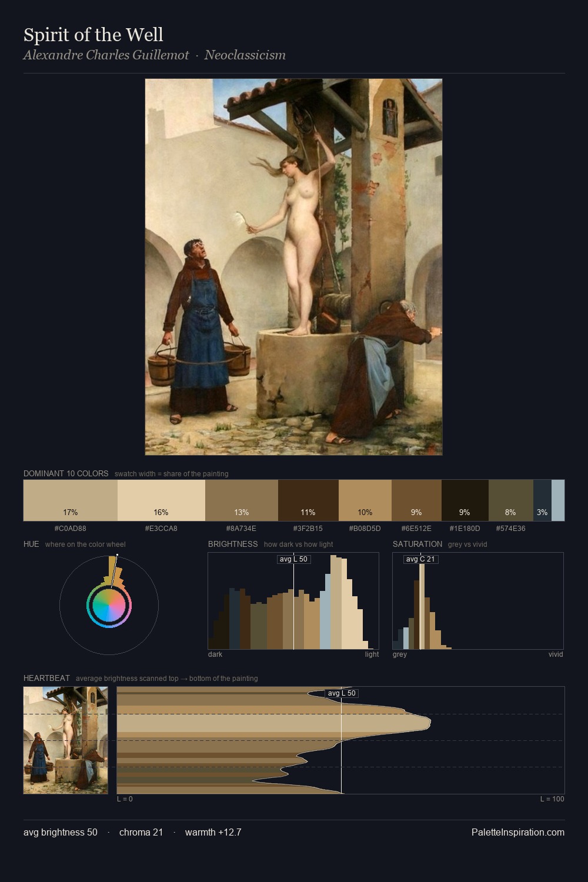Screen dimensions: 588x882
Task: Select the near-black swatch #1E180D
Action: tap(465, 500)
